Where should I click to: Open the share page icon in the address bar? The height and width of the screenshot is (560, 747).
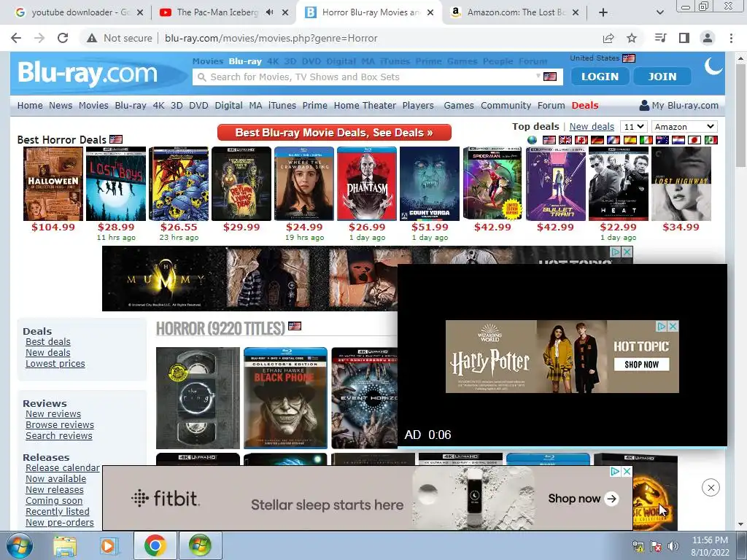[x=608, y=38]
